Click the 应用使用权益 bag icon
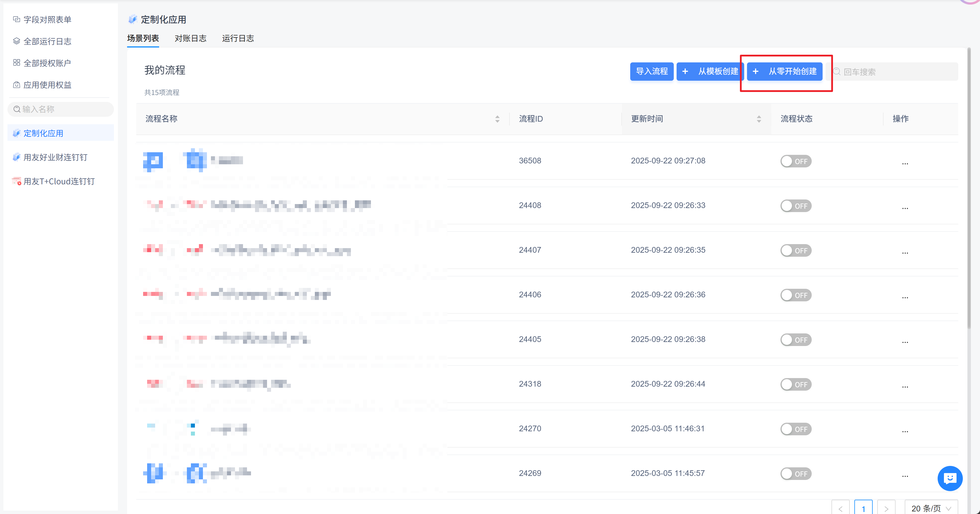Screen dimensions: 980x514 point(16,84)
